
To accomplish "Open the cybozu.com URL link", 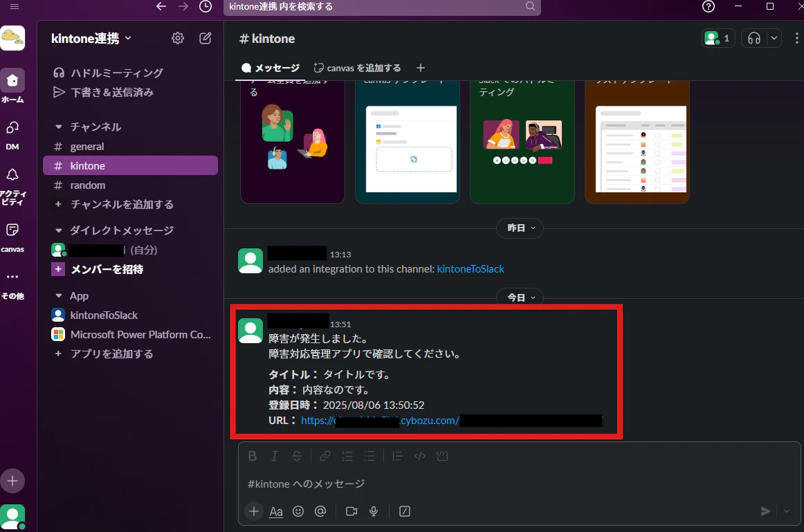I will click(x=451, y=421).
